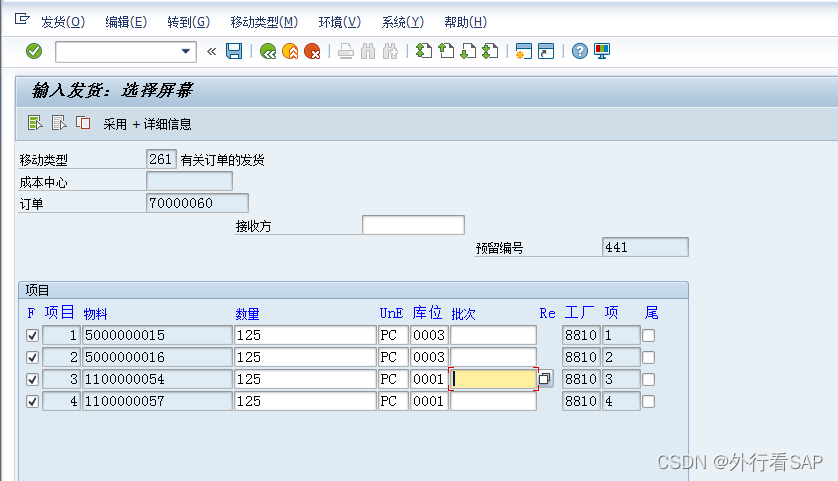Click the 工厂 cell 8810 in row 1
Viewport: 838px width, 481px height.
[x=581, y=335]
